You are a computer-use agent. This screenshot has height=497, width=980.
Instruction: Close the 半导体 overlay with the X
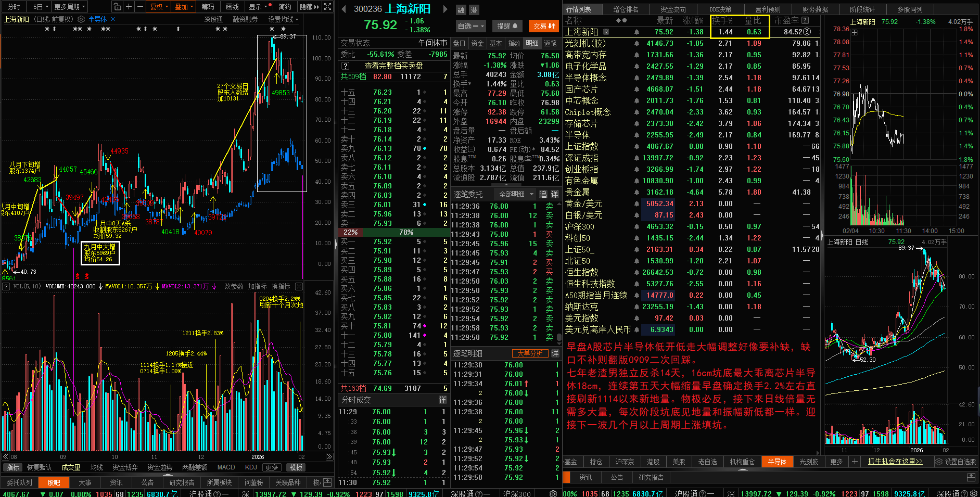(113, 19)
